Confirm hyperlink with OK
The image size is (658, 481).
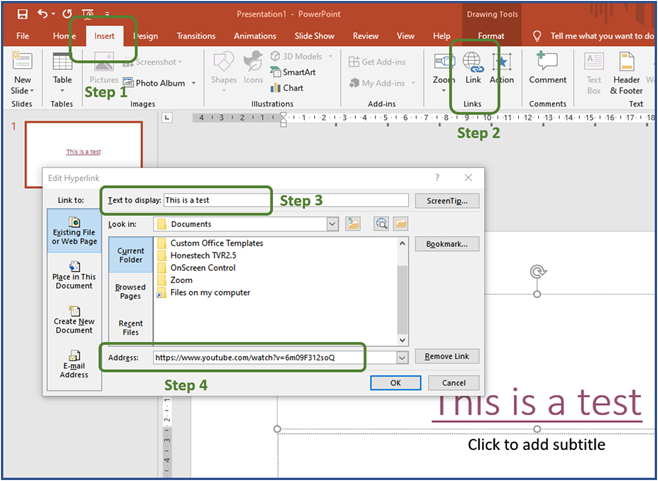coord(395,383)
